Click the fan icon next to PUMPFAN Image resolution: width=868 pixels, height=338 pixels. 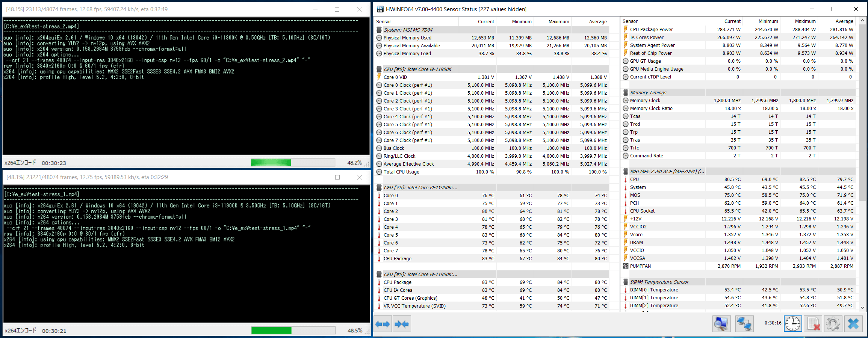click(x=626, y=266)
